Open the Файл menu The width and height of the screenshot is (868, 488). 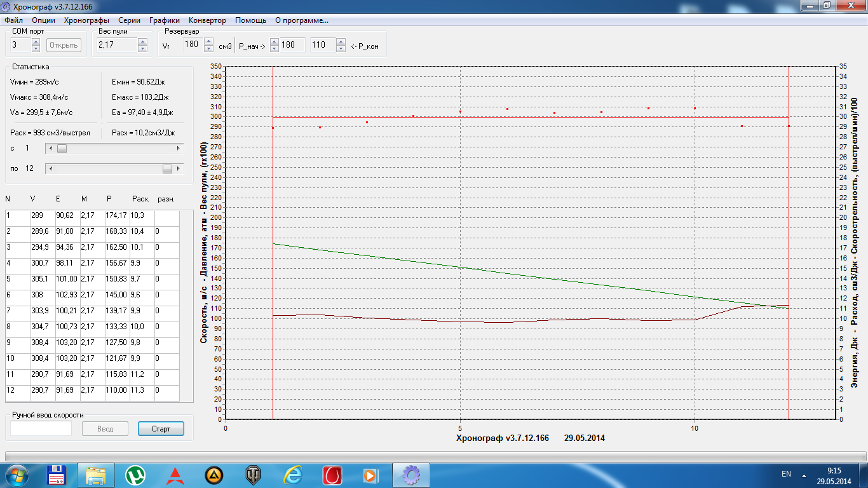pos(13,20)
